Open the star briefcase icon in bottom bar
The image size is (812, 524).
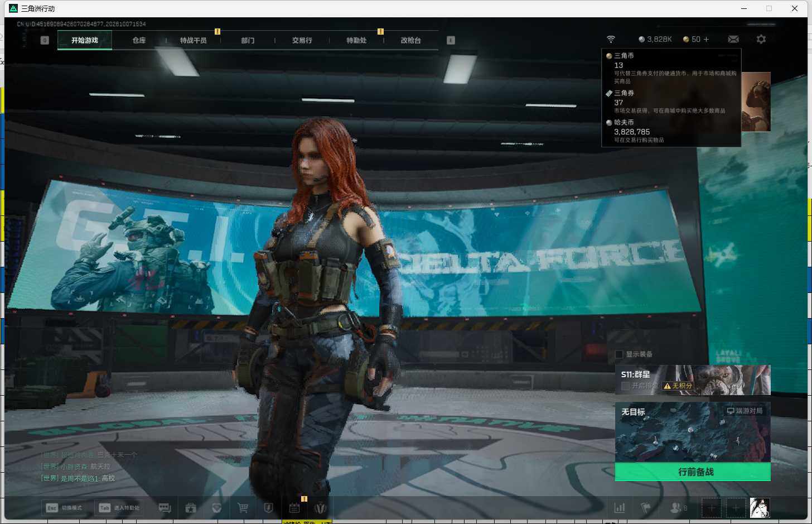click(191, 507)
